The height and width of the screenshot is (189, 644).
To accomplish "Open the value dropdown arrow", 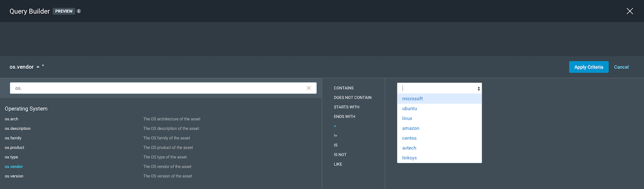I will click(x=478, y=88).
